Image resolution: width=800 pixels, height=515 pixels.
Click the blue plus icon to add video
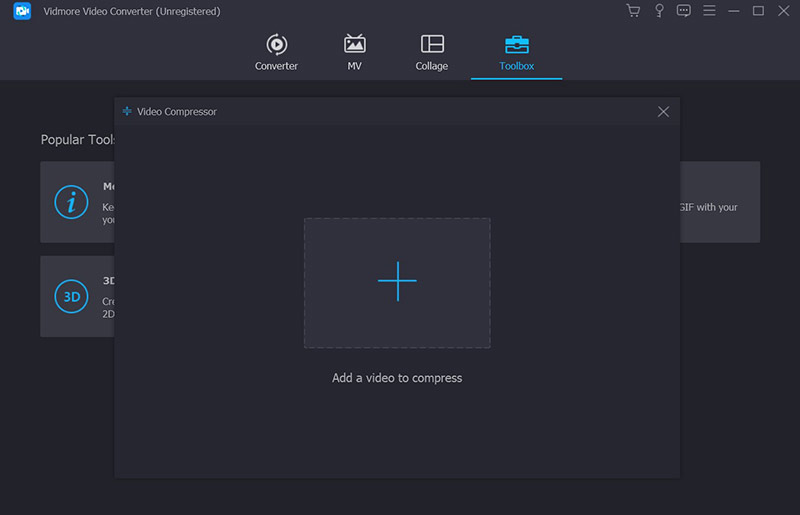397,282
